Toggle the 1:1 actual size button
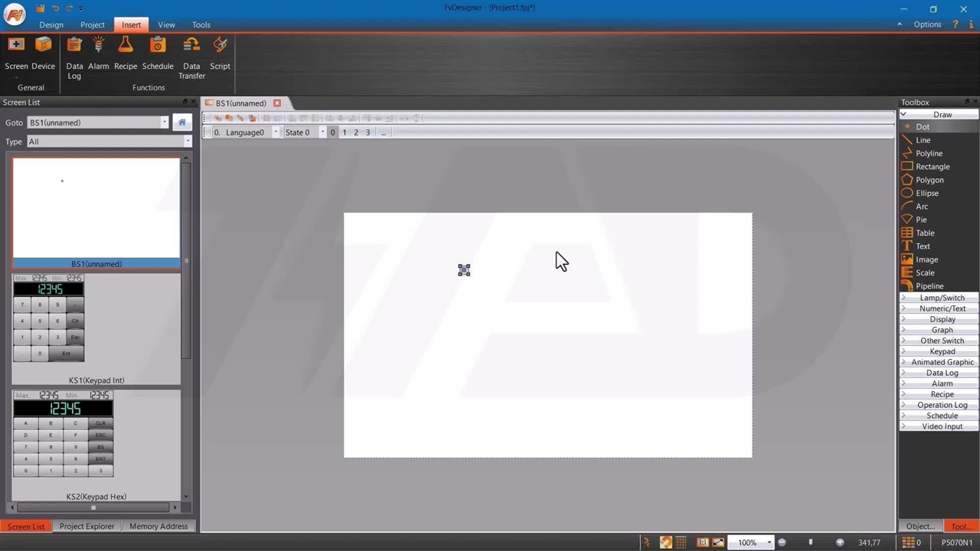The width and height of the screenshot is (980, 551). pyautogui.click(x=702, y=543)
